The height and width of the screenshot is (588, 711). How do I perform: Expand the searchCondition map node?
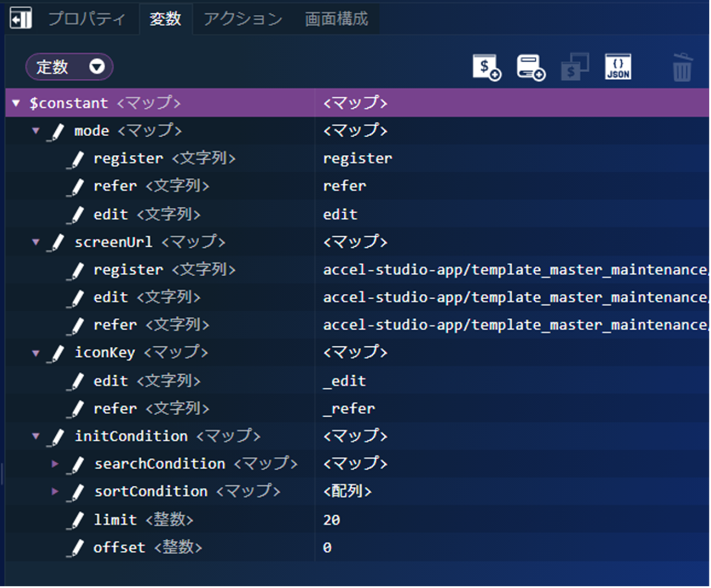click(x=55, y=464)
